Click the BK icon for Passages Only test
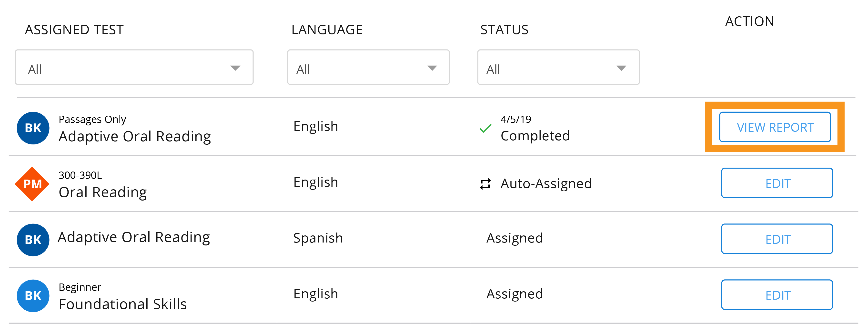This screenshot has width=868, height=324. [x=33, y=128]
